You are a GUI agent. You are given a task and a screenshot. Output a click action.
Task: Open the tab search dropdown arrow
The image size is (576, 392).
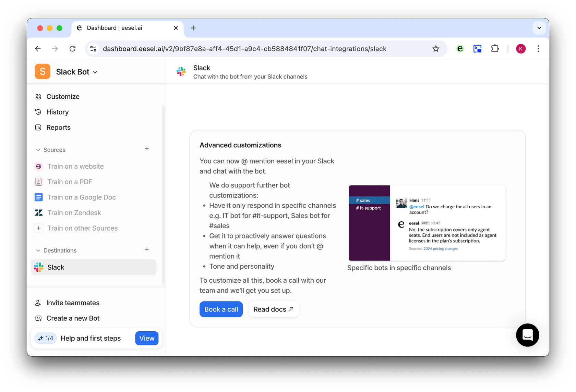point(539,28)
